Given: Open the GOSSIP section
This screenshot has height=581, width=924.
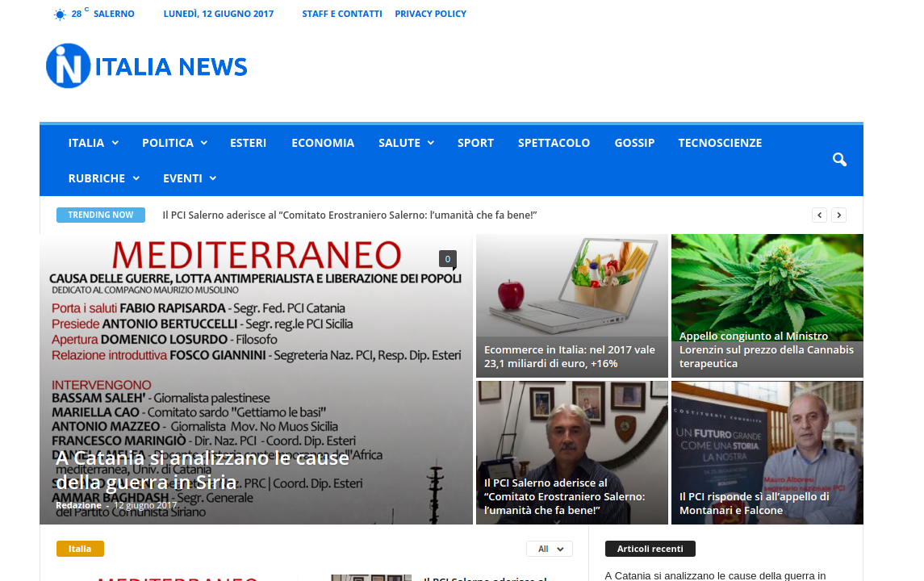Looking at the screenshot, I should click(x=634, y=143).
